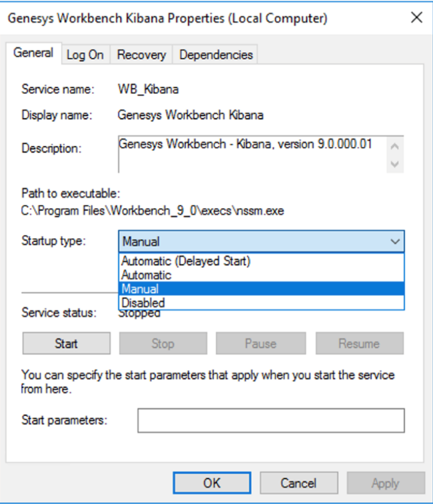The height and width of the screenshot is (504, 433).
Task: Close the Kibana Properties dialog window
Action: (x=416, y=18)
